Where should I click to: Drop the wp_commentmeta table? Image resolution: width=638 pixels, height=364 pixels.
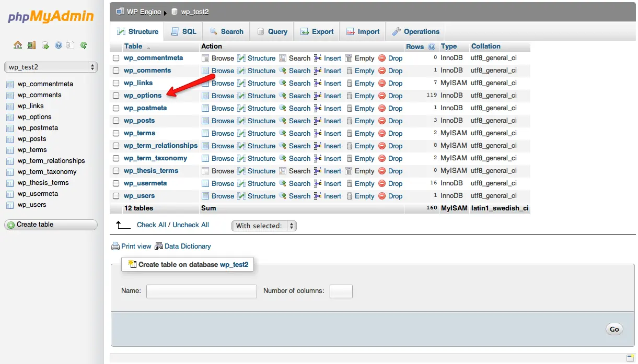tap(390, 58)
